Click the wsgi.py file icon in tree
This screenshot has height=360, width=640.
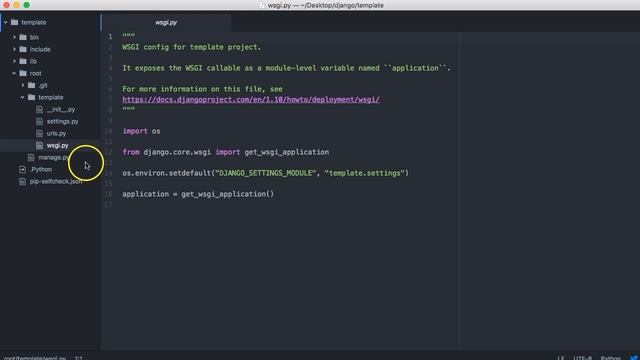point(40,145)
